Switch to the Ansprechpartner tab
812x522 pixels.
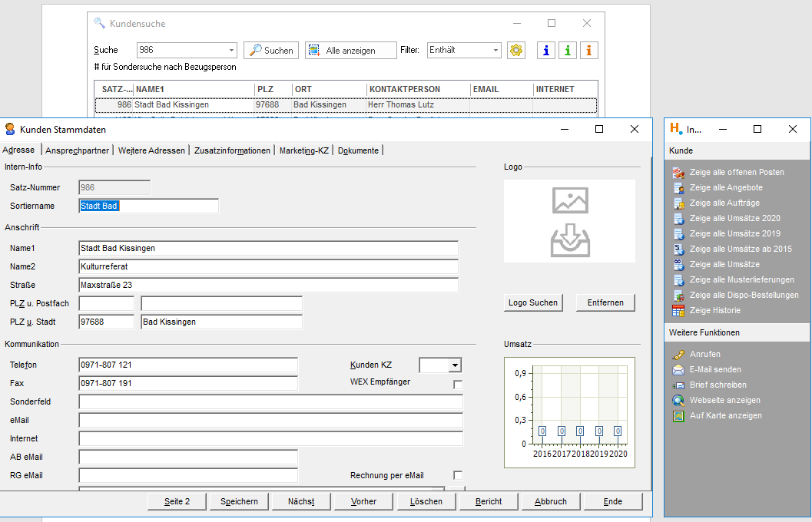[x=77, y=150]
